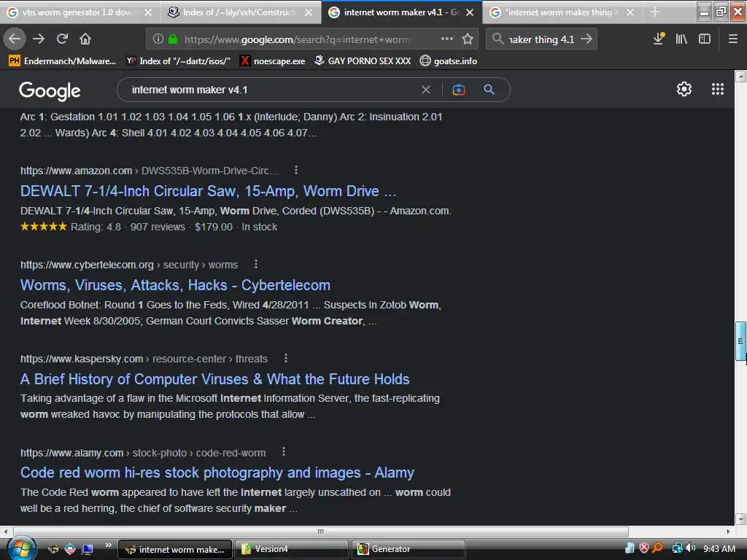
Task: Open options menu for the Cybertelecom result
Action: point(256,264)
